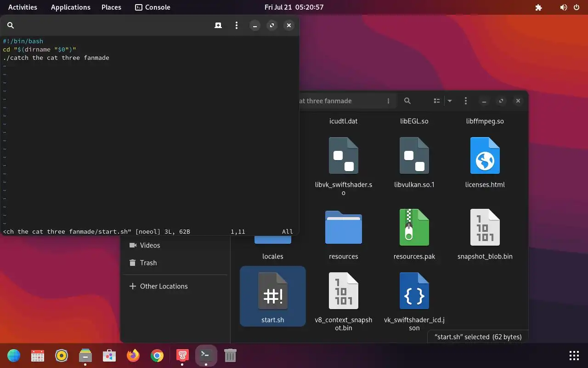Open path bar menu beside folder name

pyautogui.click(x=388, y=101)
